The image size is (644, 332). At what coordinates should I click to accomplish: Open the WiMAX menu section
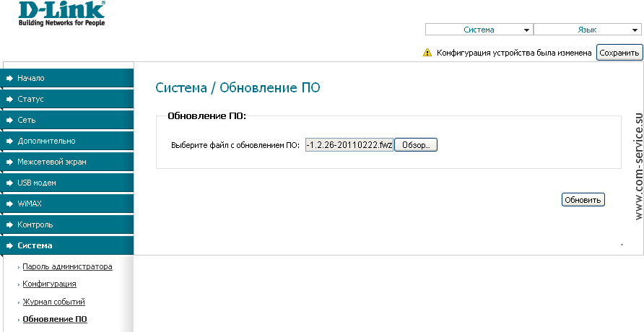[67, 204]
